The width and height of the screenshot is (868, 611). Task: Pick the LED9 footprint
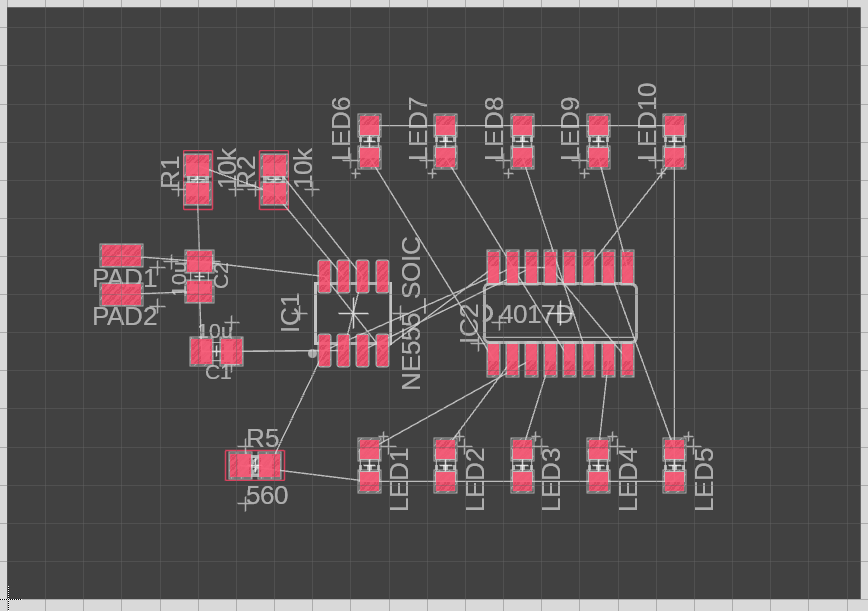click(598, 141)
